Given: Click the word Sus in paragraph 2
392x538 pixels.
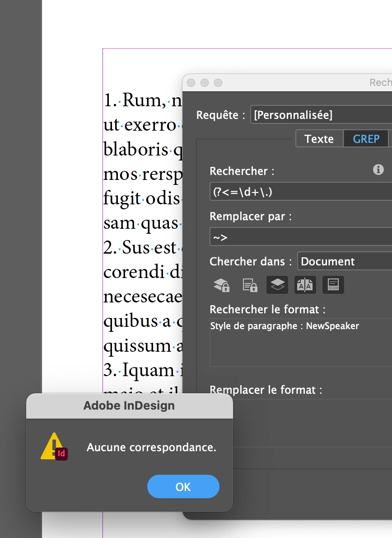Looking at the screenshot, I should click(135, 247).
